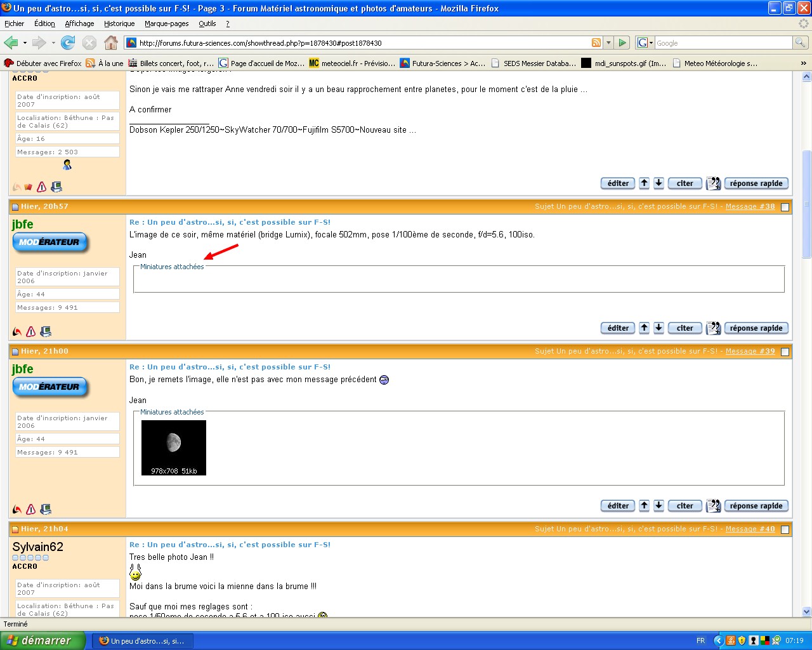This screenshot has height=650, width=812.
Task: Open the Historique menu
Action: [x=119, y=23]
